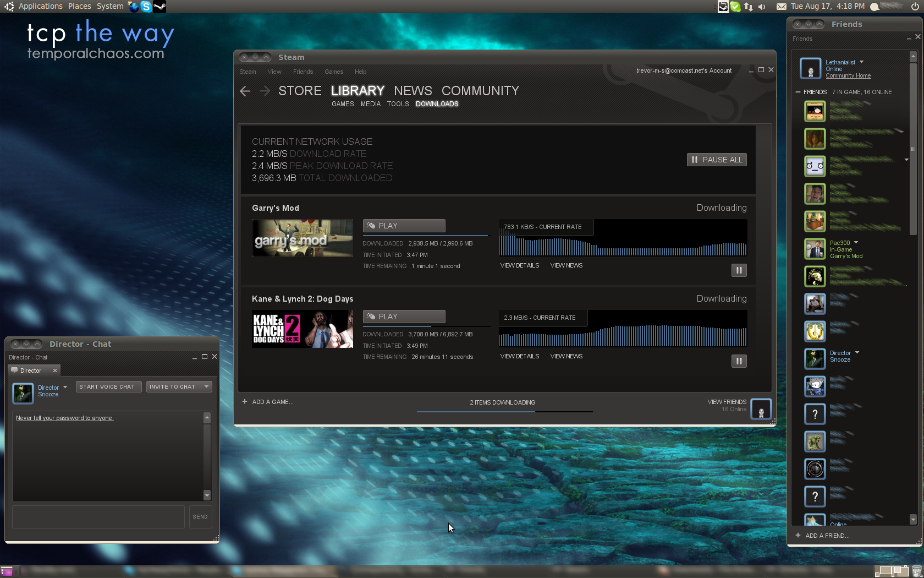Switch to the STORE tab in Steam
The image size is (924, 578).
(x=300, y=90)
